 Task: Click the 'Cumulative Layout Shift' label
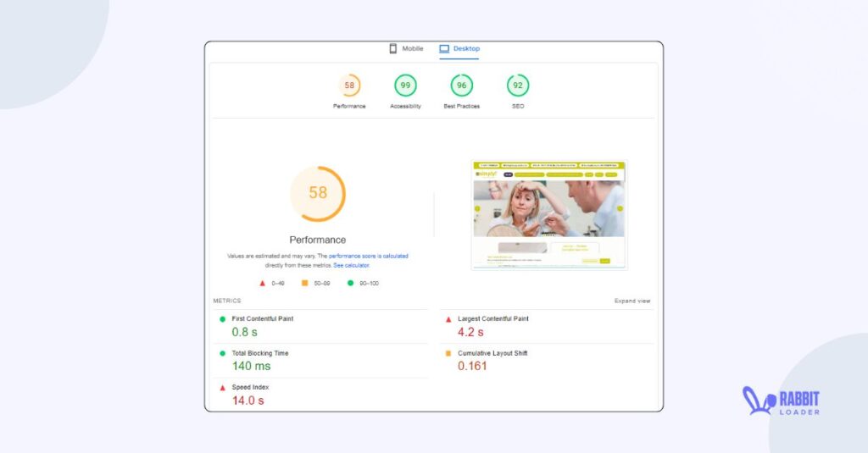(x=492, y=353)
